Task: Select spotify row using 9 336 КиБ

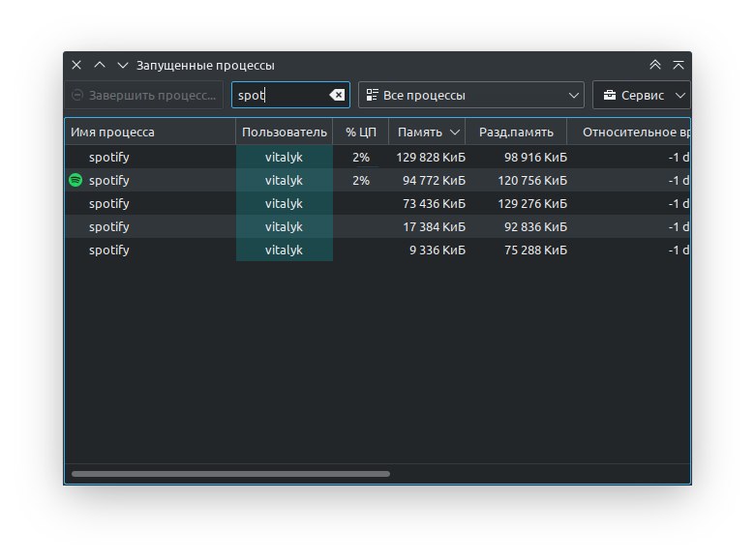Action: (377, 251)
